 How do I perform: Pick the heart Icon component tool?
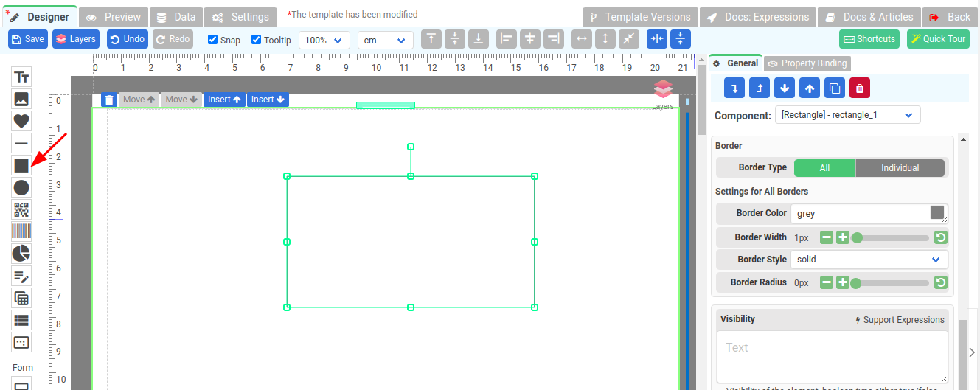click(x=21, y=121)
